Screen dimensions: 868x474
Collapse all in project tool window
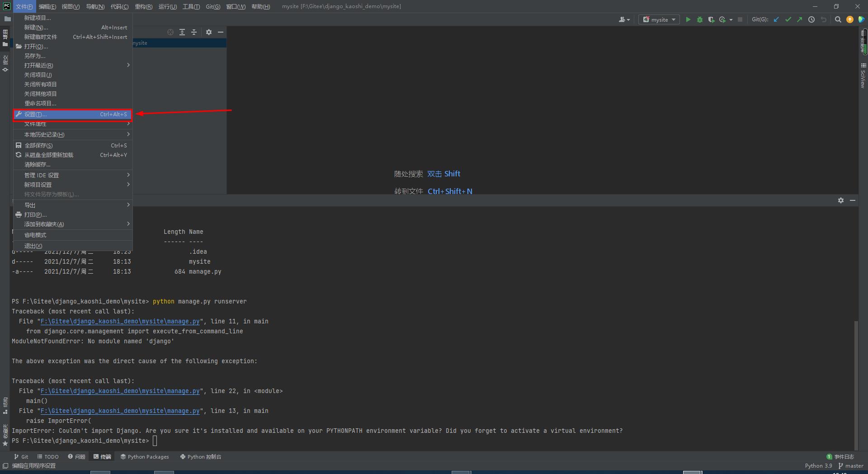(194, 32)
